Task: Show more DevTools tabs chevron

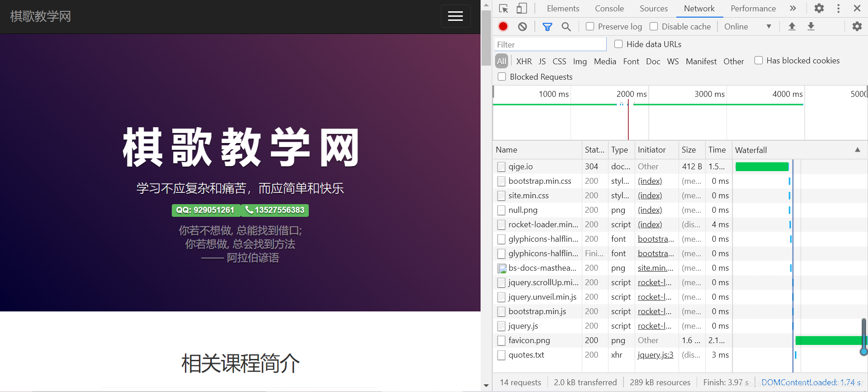Action: coord(793,9)
